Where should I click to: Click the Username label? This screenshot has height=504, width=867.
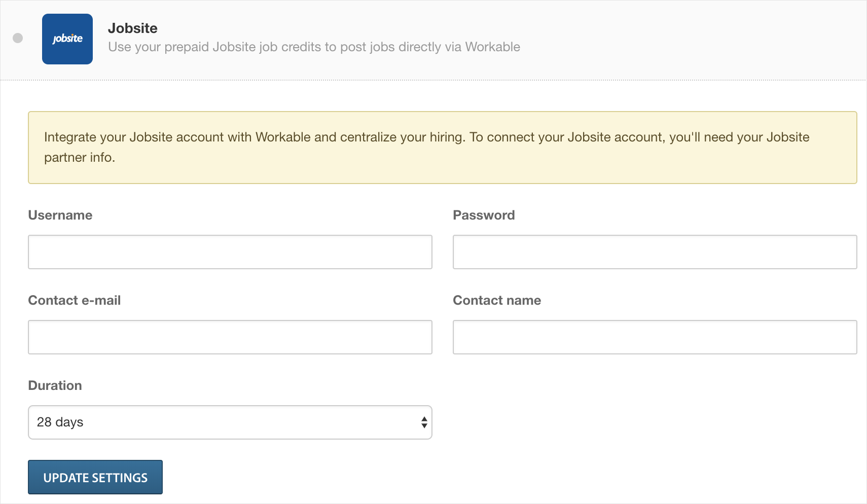click(x=60, y=215)
